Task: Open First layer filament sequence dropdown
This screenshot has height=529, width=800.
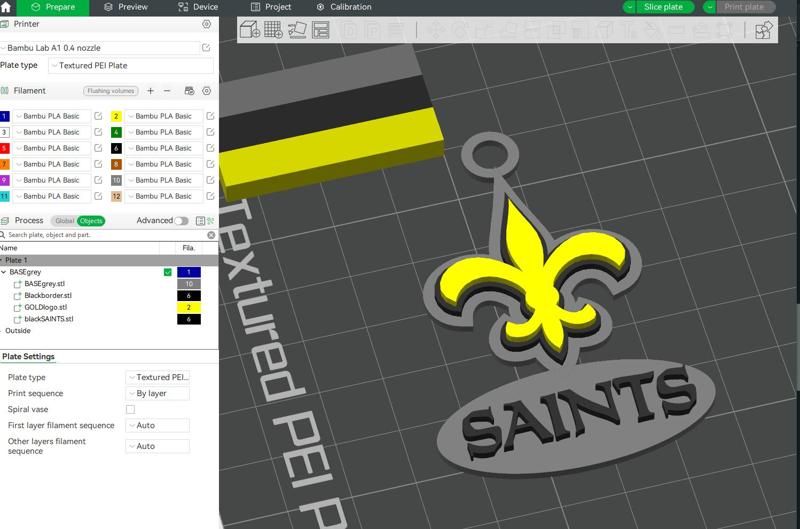Action: [x=158, y=425]
